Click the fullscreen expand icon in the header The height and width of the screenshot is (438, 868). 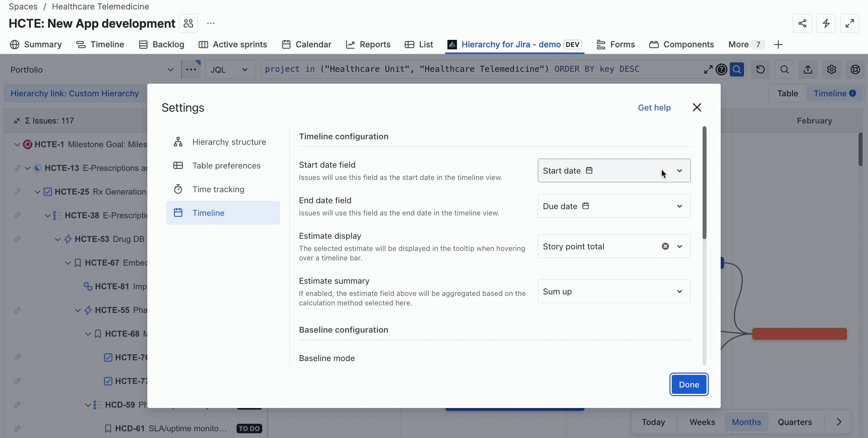click(849, 23)
